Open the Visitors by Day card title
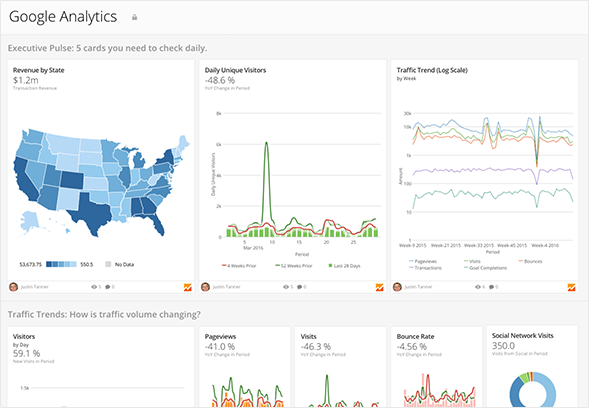This screenshot has width=589, height=408. (24, 337)
